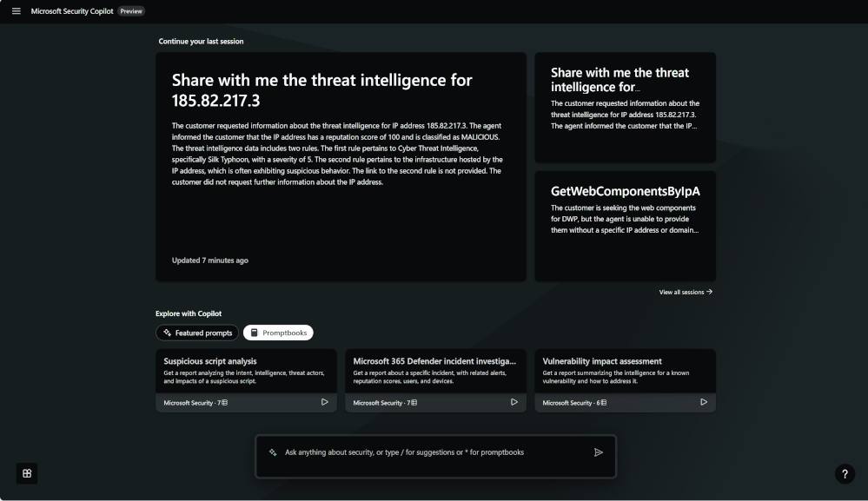The image size is (868, 501).
Task: Click the Microsoft Security Copilot title
Action: pos(72,11)
